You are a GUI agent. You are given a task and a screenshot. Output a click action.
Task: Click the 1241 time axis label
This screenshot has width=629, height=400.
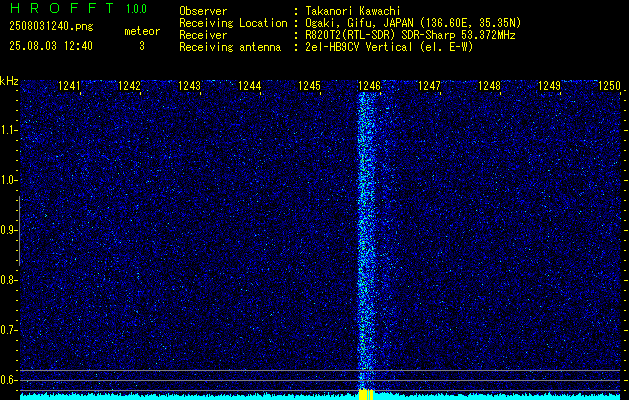[69, 86]
